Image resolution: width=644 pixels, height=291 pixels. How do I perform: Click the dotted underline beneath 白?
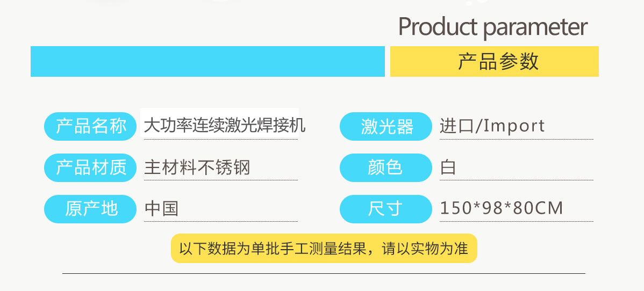tap(516, 180)
